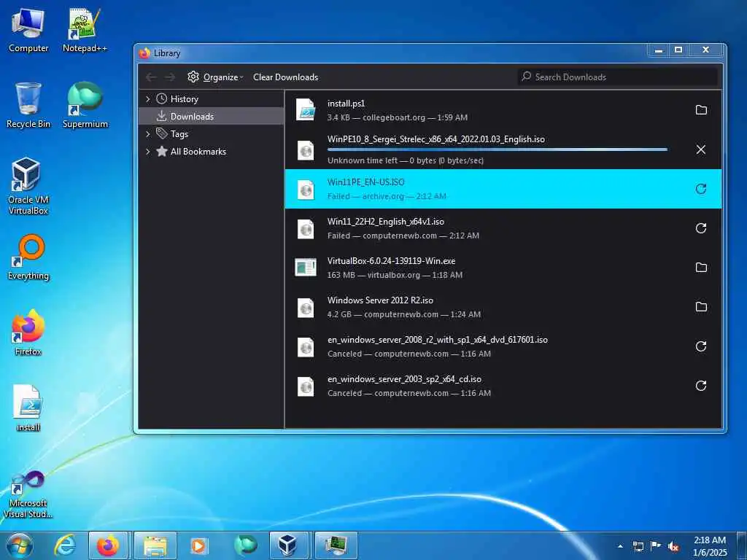Open folder for Windows Server 2012 R2.iso
The width and height of the screenshot is (747, 560).
[x=701, y=307]
